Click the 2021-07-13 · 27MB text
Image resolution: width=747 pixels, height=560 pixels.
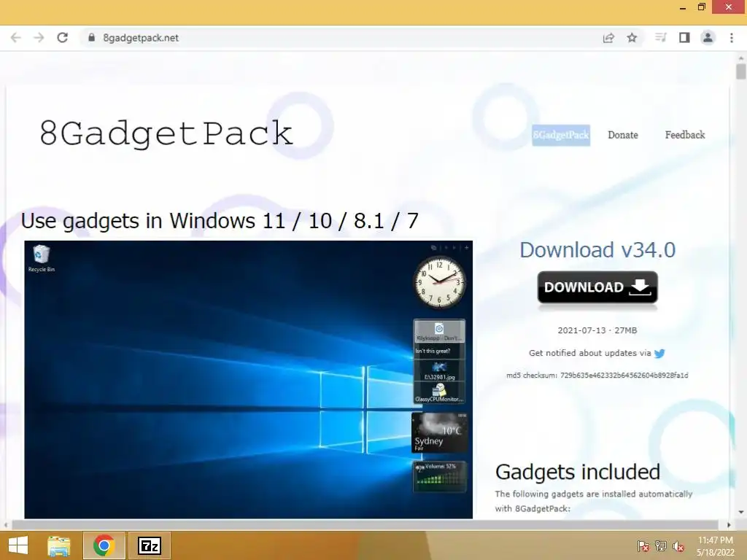(597, 330)
